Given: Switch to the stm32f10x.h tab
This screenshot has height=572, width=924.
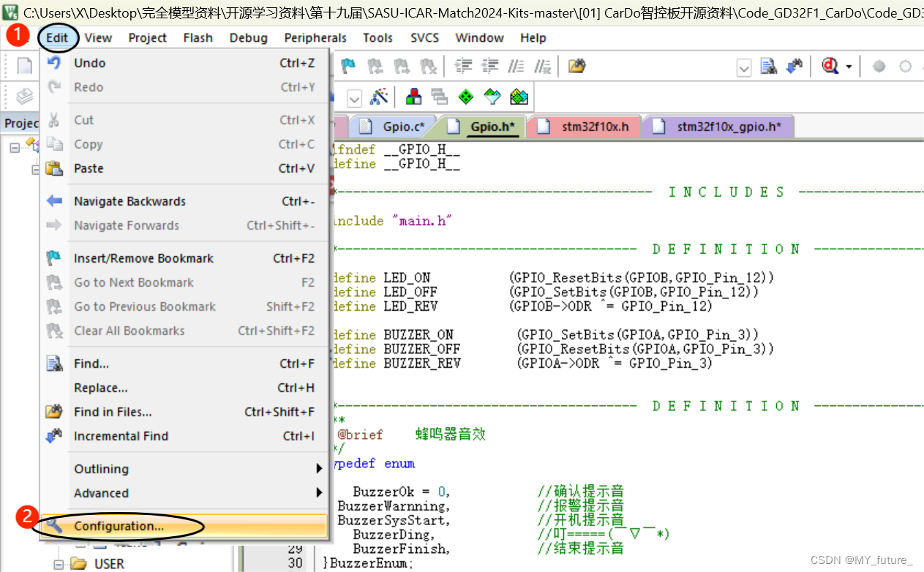Looking at the screenshot, I should point(584,127).
